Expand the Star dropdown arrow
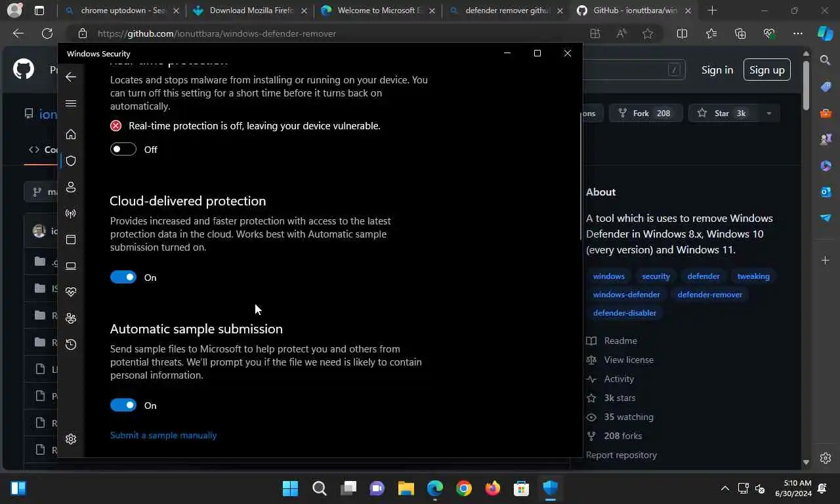 (768, 113)
